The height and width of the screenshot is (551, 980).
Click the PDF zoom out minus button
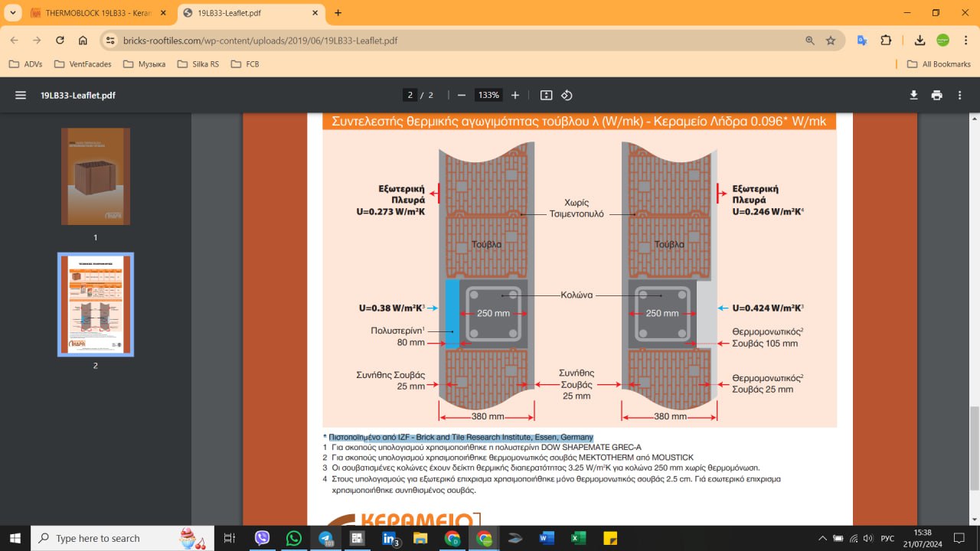pos(462,95)
